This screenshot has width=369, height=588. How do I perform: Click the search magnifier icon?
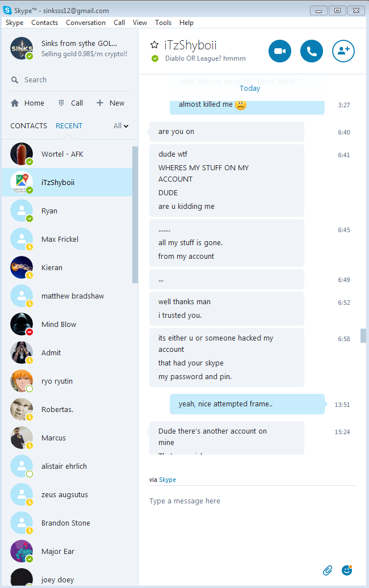(x=15, y=80)
